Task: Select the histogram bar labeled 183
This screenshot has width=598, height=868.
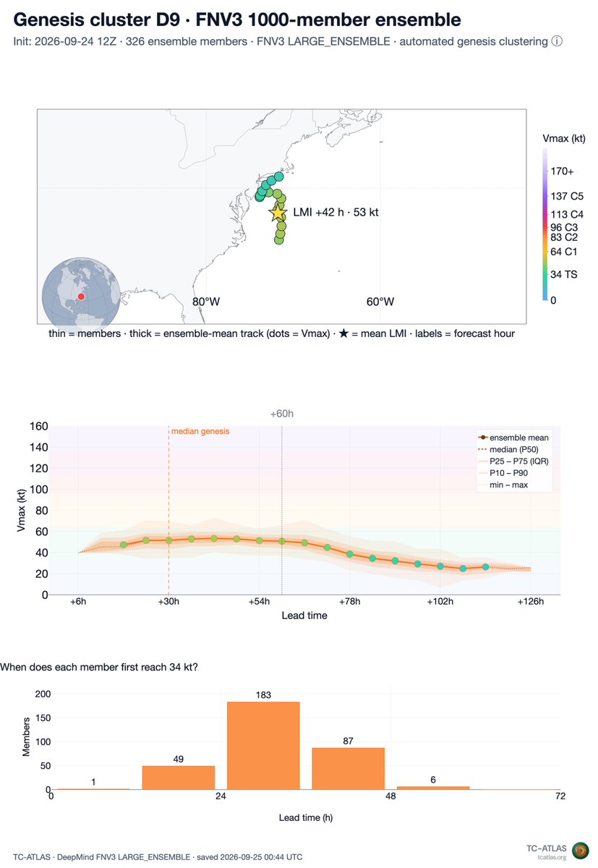Action: [x=263, y=746]
